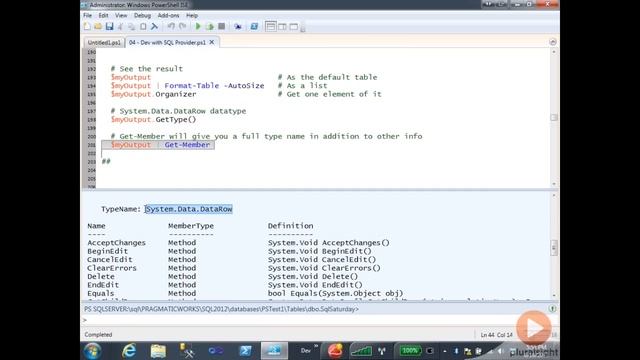
Task: Click Ln 44 Col 14 status indicator
Action: click(496, 335)
